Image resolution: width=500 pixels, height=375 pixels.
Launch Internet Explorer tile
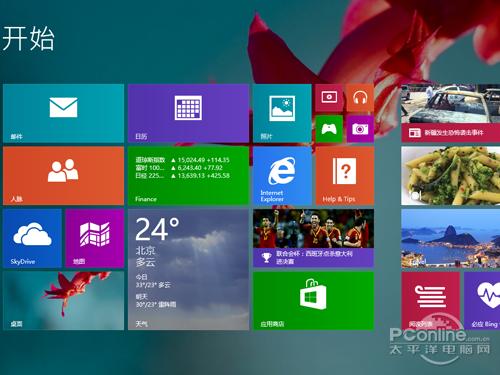pos(282,176)
